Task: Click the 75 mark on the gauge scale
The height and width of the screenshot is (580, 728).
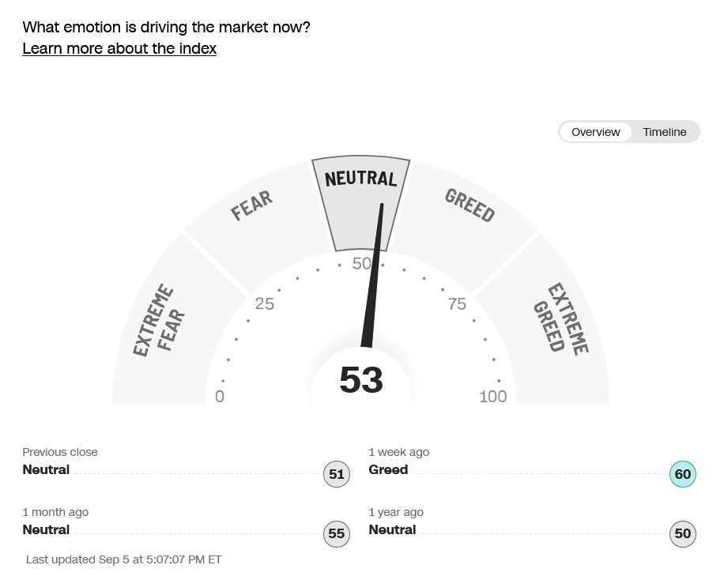Action: click(x=457, y=304)
